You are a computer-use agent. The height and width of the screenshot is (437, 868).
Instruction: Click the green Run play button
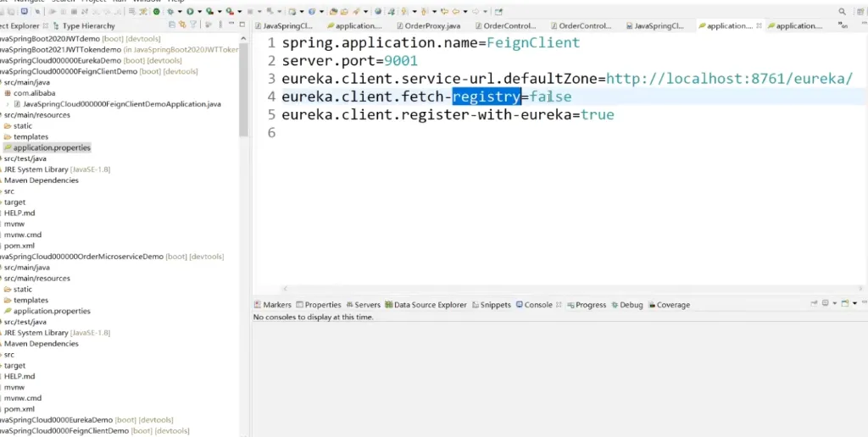(x=190, y=11)
